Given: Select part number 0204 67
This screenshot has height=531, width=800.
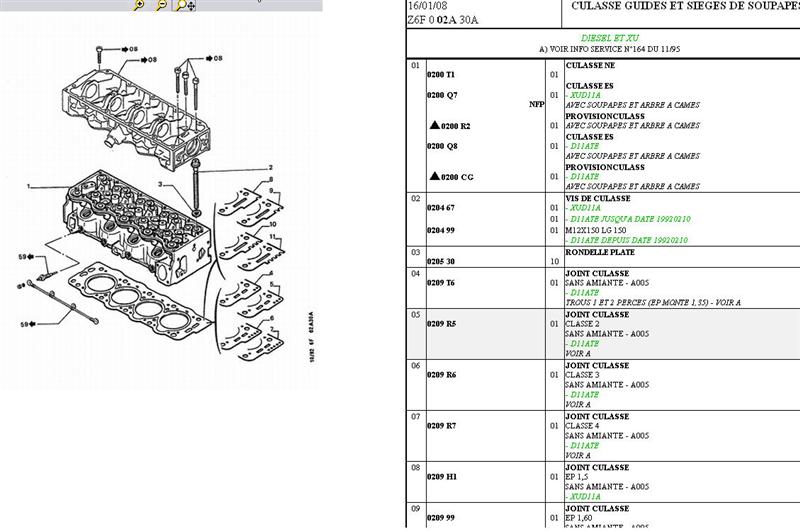Looking at the screenshot, I should 441,208.
